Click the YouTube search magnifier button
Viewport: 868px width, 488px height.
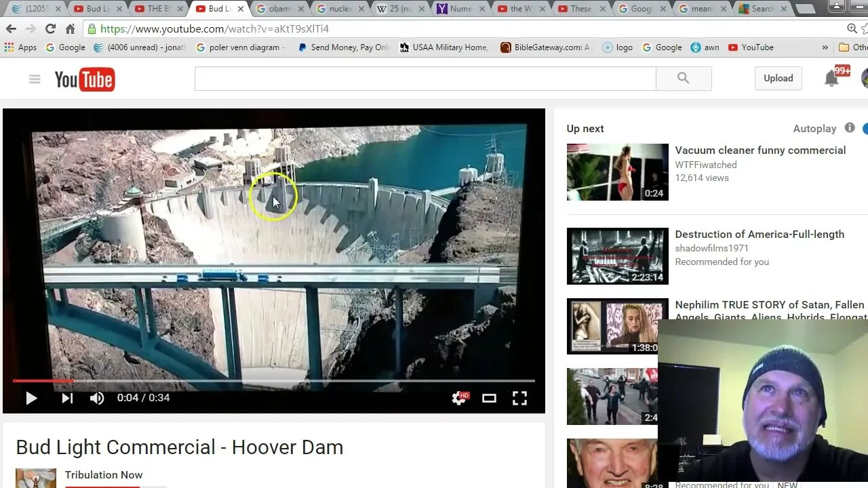click(684, 79)
